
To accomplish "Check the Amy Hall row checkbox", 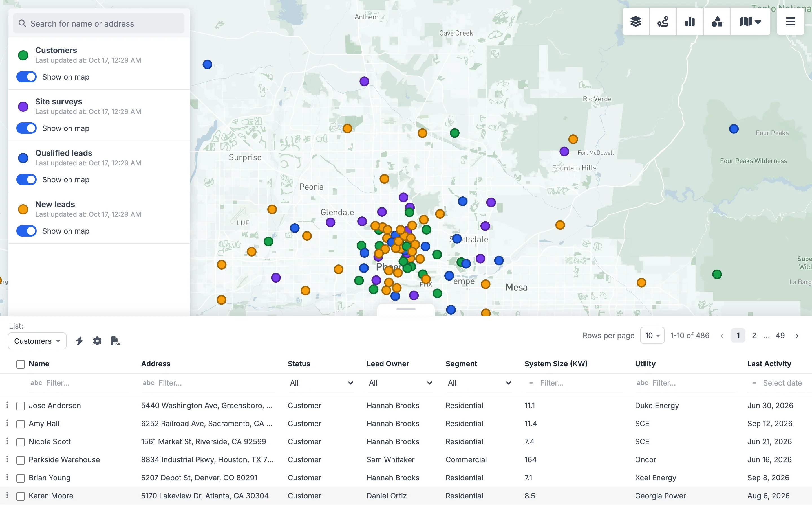I will (21, 424).
